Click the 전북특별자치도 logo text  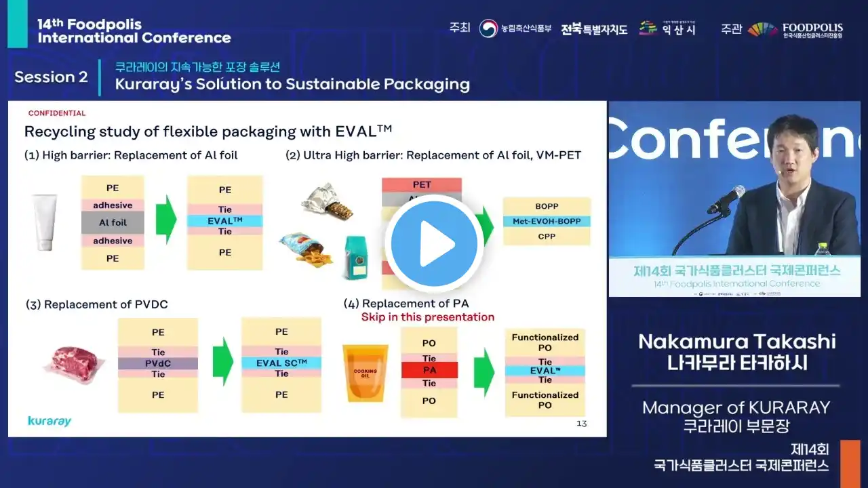point(594,29)
